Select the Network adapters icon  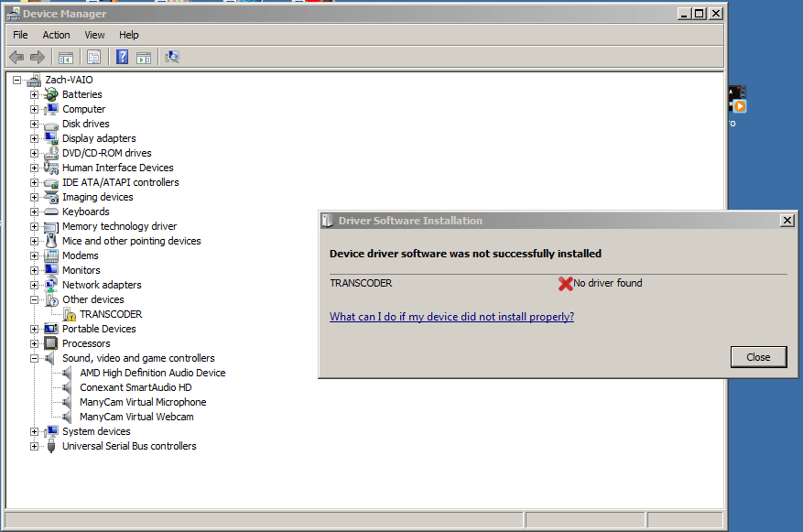51,285
